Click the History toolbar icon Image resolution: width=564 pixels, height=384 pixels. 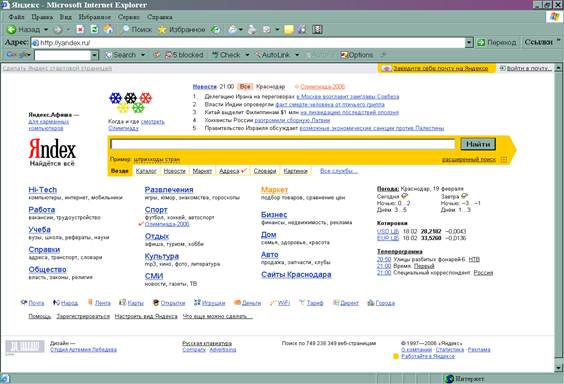tap(215, 29)
